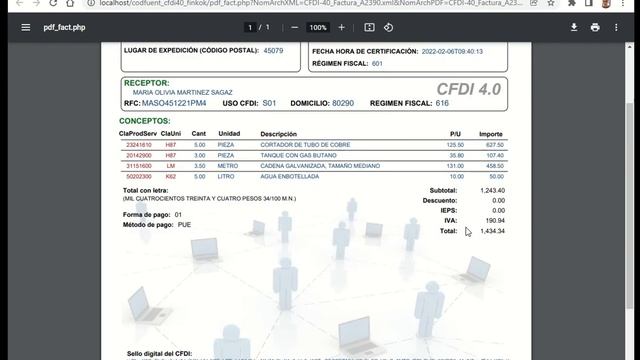
Task: Click USO CFDI value S01
Action: pyautogui.click(x=269, y=103)
